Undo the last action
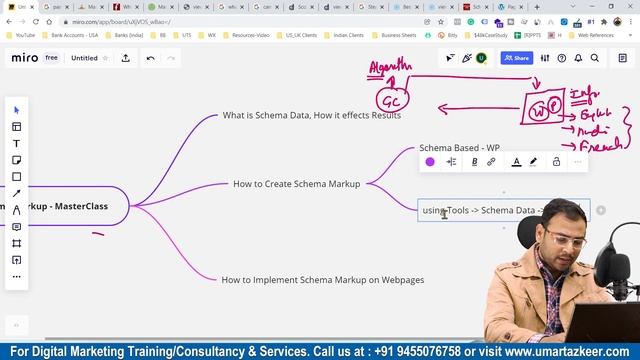Viewport: 640px width, 360px height. (x=151, y=58)
